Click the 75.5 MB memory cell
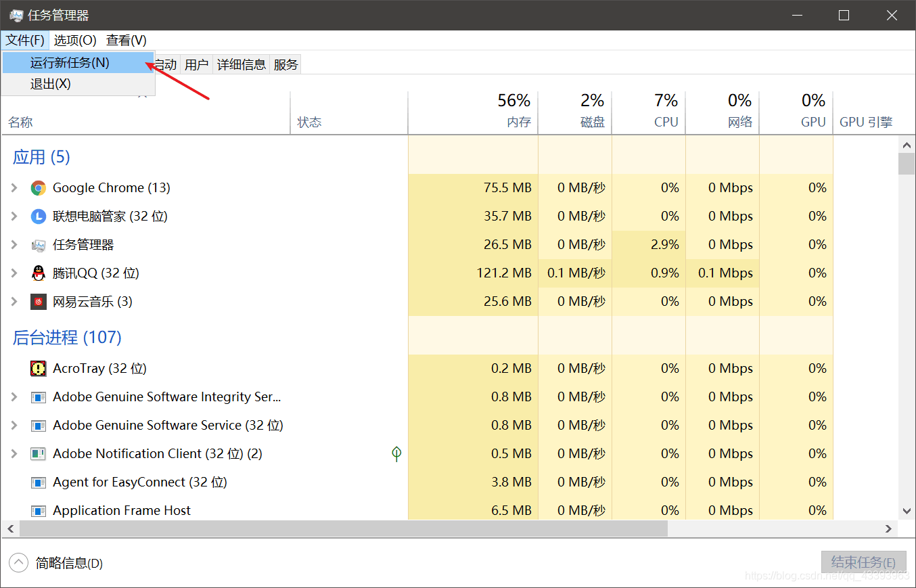Viewport: 916px width, 588px height. (x=474, y=188)
